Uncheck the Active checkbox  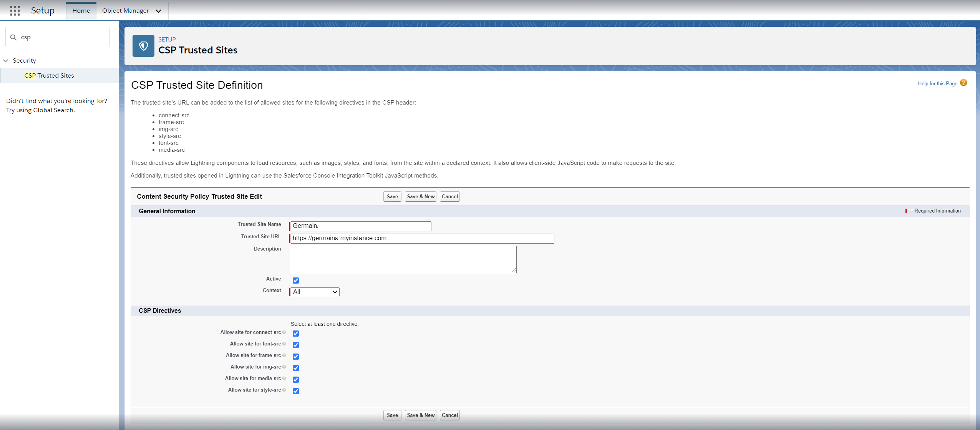coord(295,280)
